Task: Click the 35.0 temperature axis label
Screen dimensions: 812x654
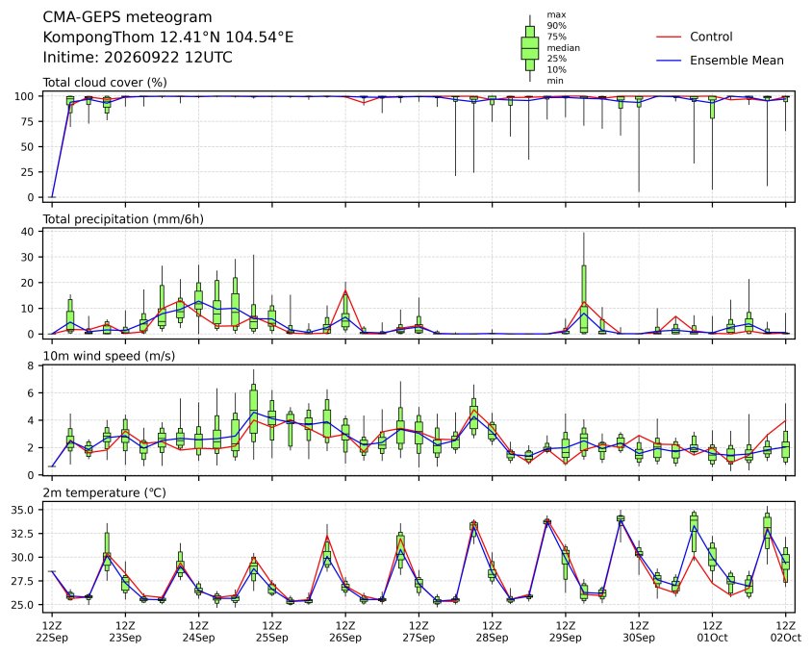Action: pyautogui.click(x=22, y=510)
